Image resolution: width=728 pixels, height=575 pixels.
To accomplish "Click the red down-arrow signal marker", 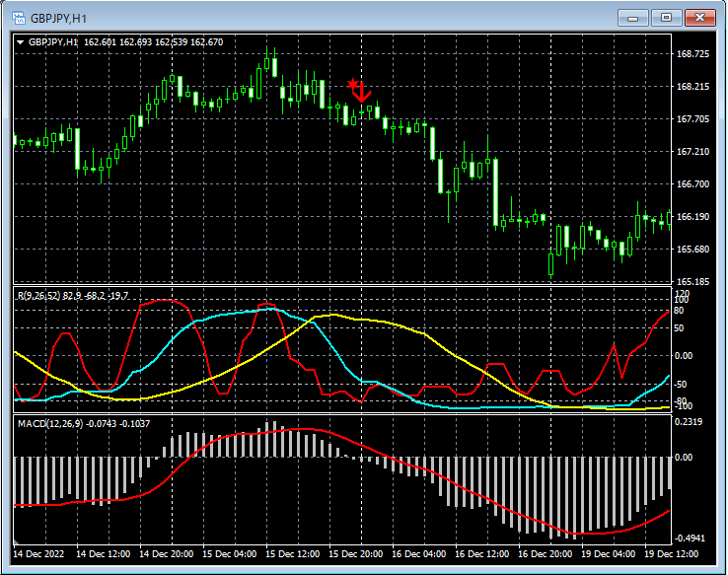I will [x=362, y=95].
